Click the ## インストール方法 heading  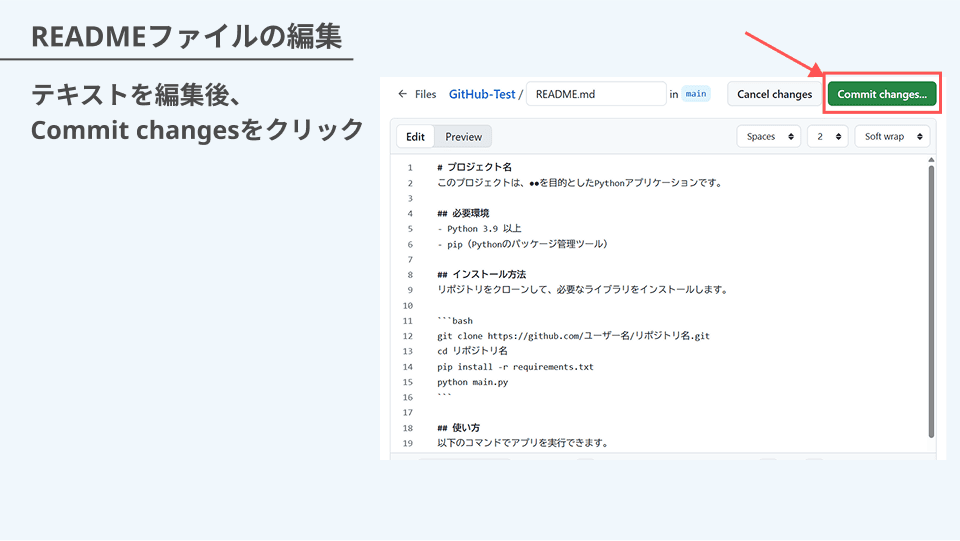[481, 274]
